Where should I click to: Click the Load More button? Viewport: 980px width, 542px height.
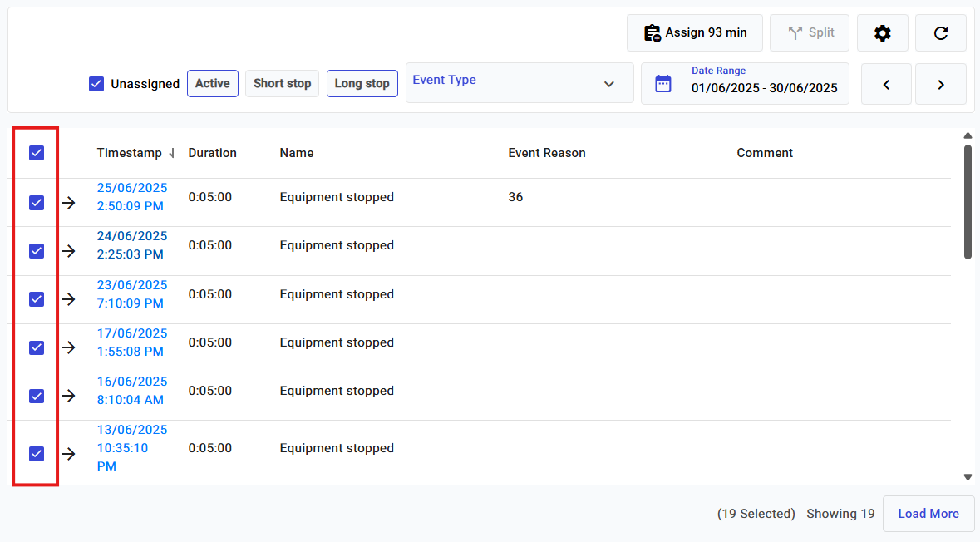928,514
